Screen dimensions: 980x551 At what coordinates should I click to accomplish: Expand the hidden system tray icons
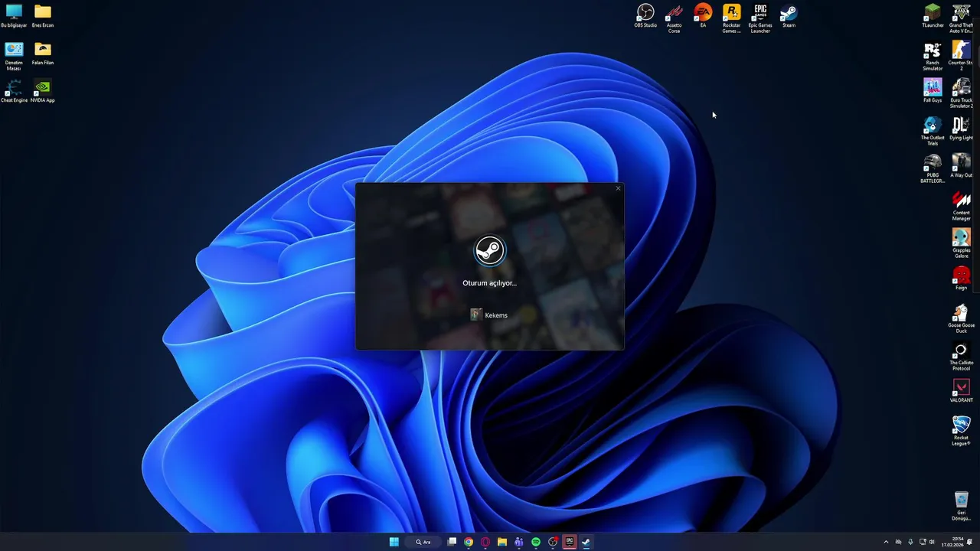click(x=886, y=542)
